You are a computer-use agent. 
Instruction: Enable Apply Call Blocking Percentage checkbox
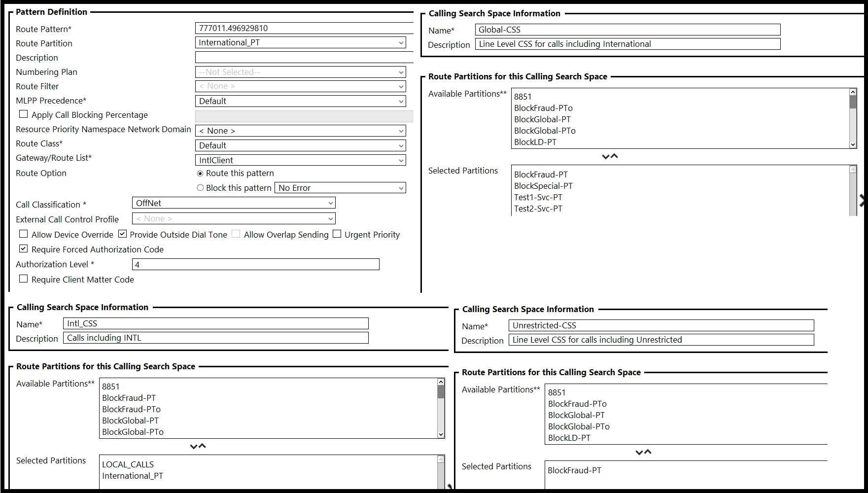[23, 114]
